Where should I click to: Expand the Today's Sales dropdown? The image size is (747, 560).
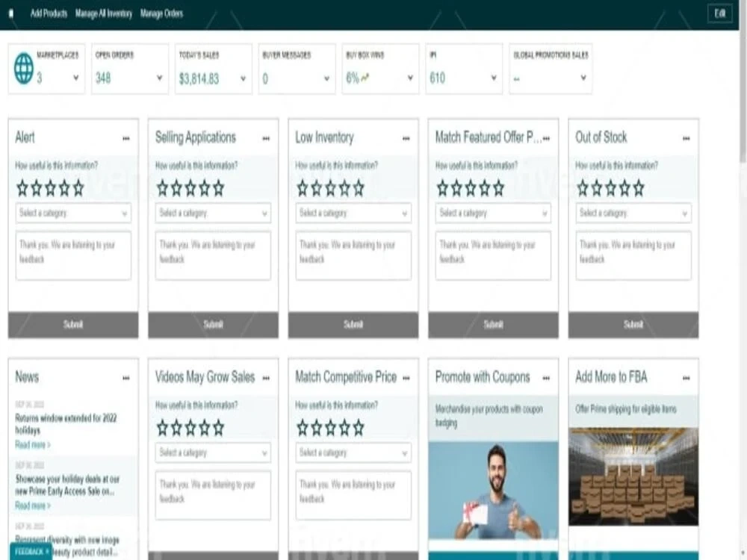point(243,78)
